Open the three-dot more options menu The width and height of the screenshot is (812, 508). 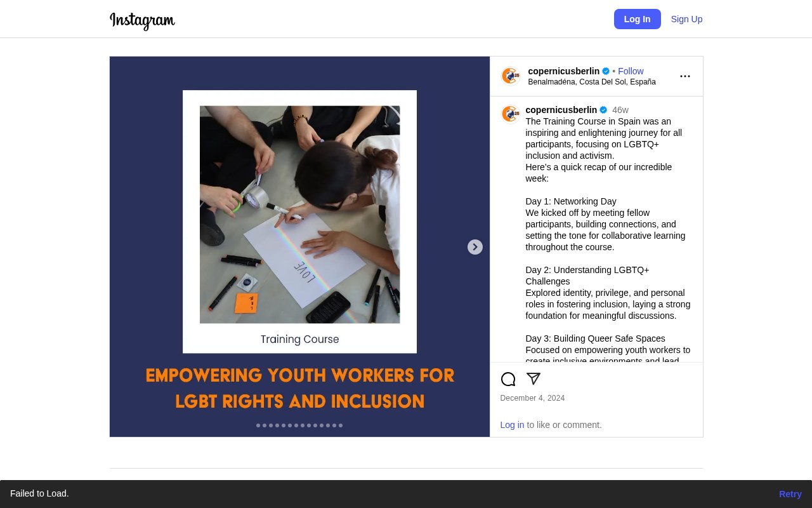click(x=685, y=76)
